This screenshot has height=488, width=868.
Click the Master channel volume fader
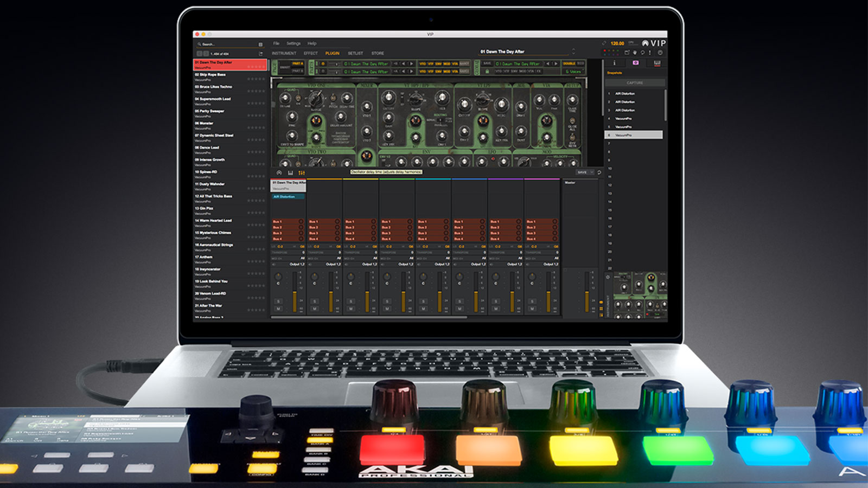tap(586, 293)
